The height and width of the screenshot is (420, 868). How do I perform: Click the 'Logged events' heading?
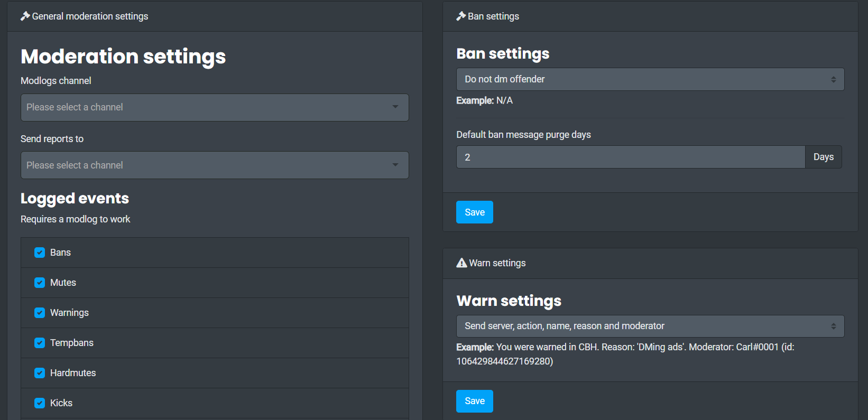point(75,199)
